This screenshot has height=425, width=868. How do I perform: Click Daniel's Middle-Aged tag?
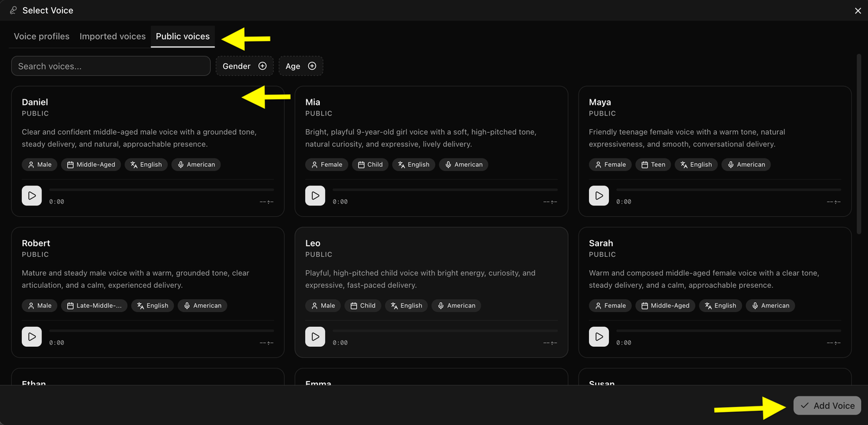91,164
